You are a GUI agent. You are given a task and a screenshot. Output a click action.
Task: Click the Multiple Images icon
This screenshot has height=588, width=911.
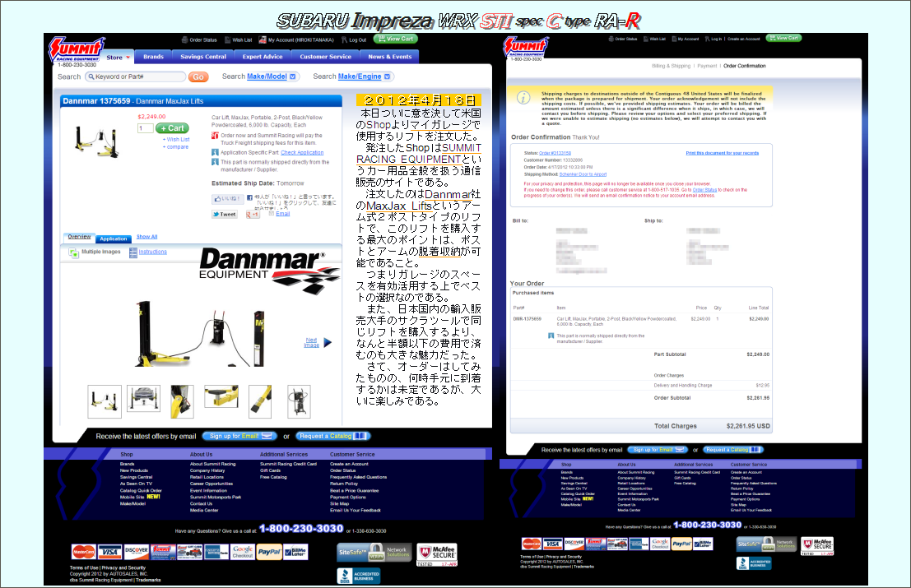(x=74, y=252)
